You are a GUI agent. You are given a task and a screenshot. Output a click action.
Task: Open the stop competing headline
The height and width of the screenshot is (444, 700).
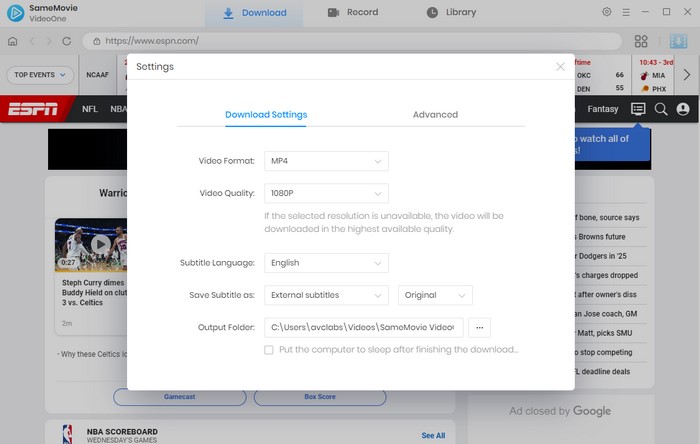point(604,352)
